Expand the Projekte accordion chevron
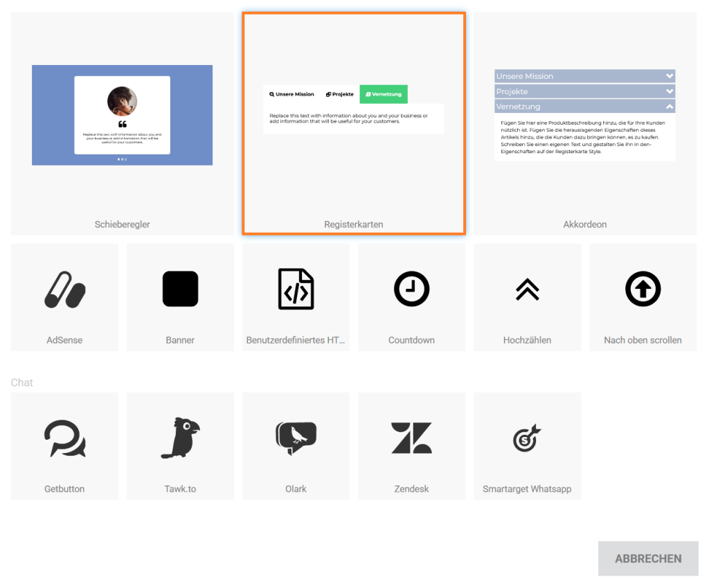The image size is (709, 588). coord(669,91)
